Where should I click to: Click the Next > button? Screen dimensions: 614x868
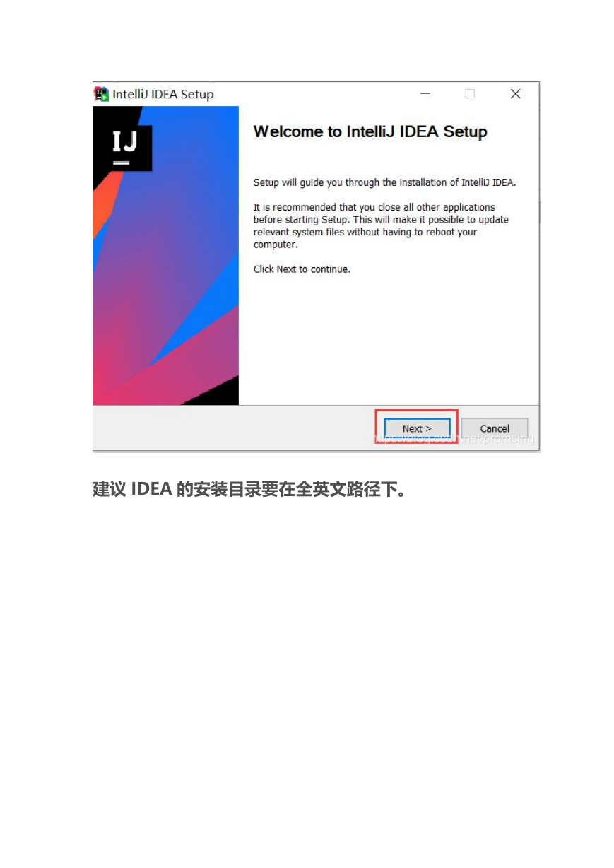[417, 428]
